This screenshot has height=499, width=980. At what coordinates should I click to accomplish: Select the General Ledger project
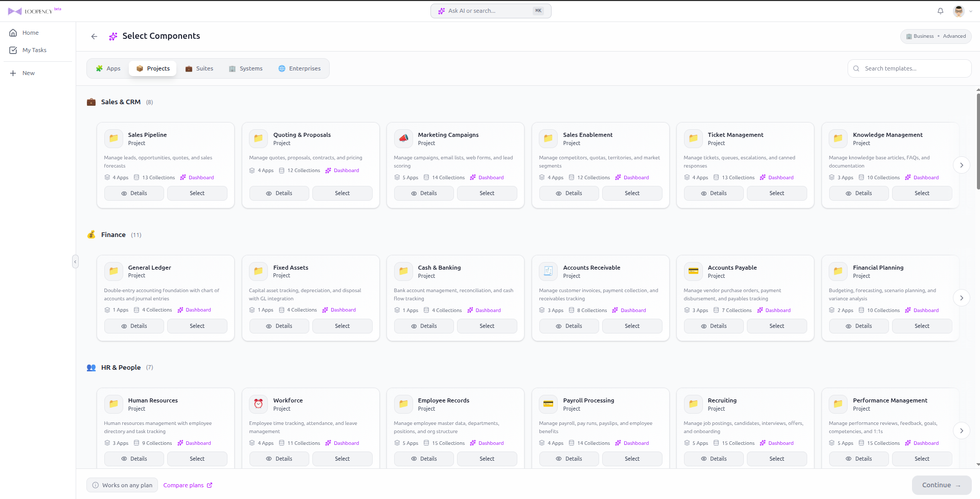click(197, 325)
